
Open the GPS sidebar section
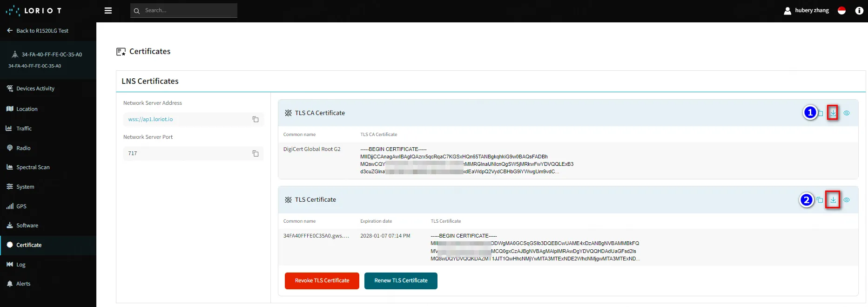[21, 206]
